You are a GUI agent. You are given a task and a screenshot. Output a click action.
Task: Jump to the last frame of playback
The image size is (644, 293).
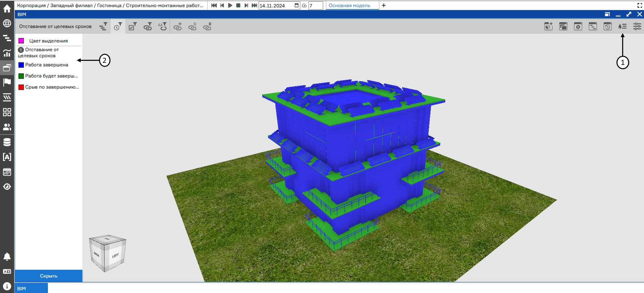255,5
